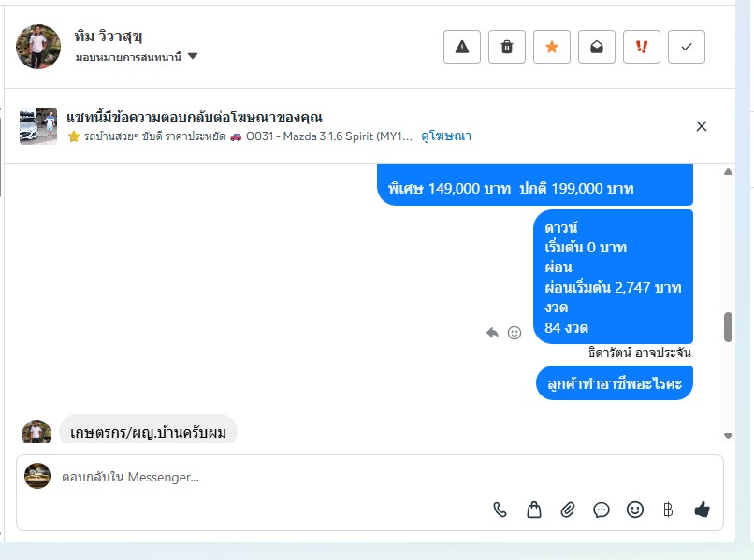Viewport: 754px width, 560px height.
Task: Reply to the down payment message
Action: (492, 333)
